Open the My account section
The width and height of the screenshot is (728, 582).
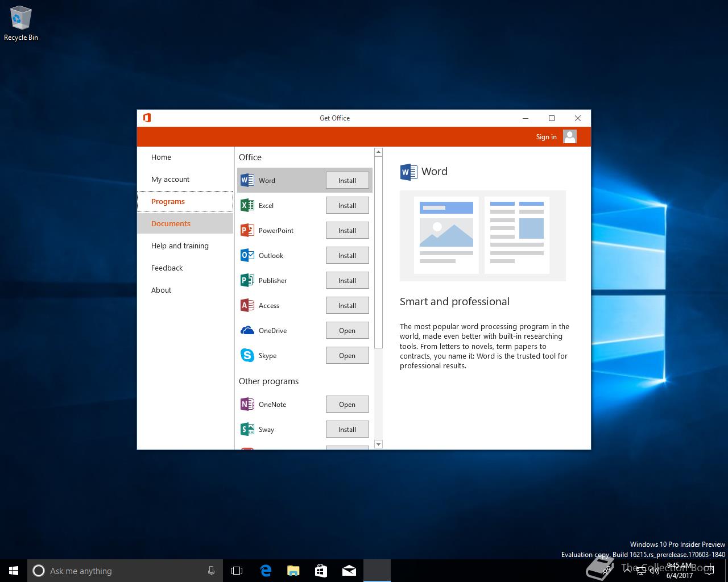point(185,179)
